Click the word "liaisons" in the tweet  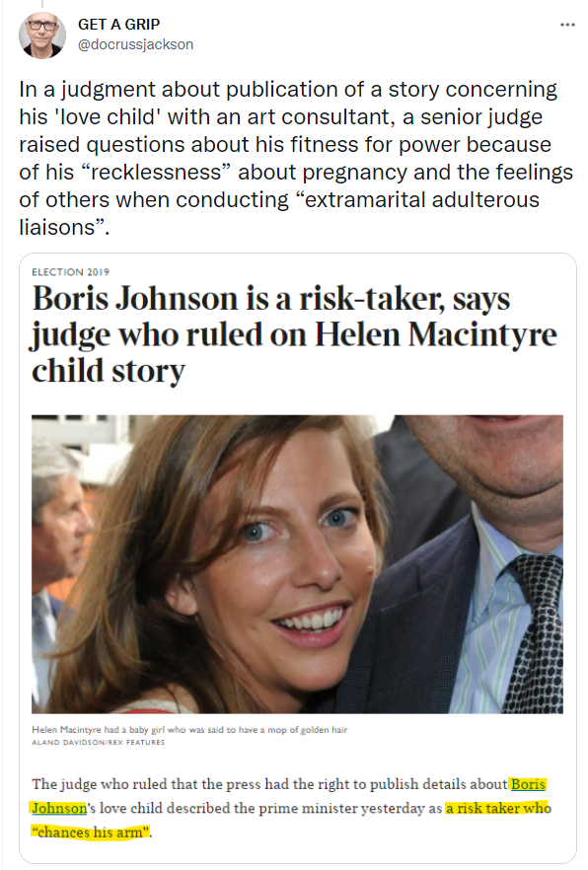tap(57, 228)
